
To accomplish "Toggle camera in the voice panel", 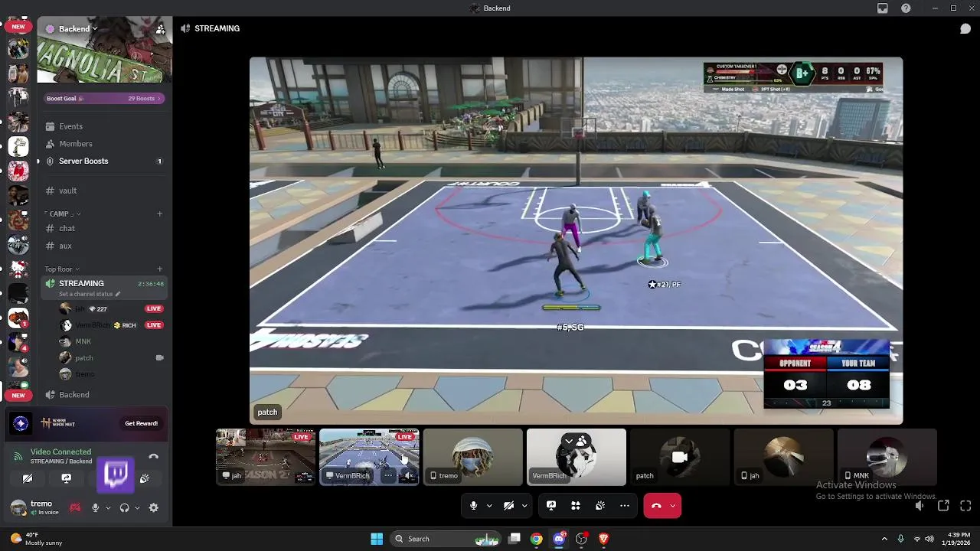I will [x=28, y=478].
